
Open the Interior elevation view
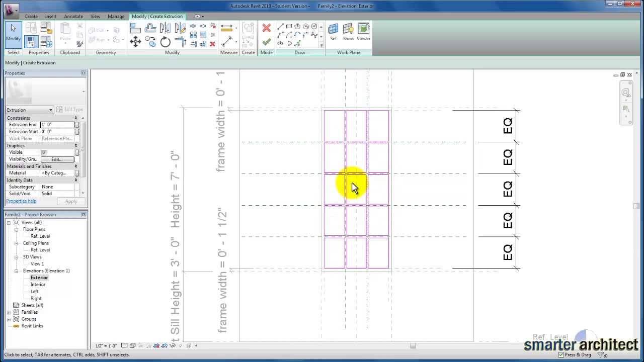click(38, 285)
